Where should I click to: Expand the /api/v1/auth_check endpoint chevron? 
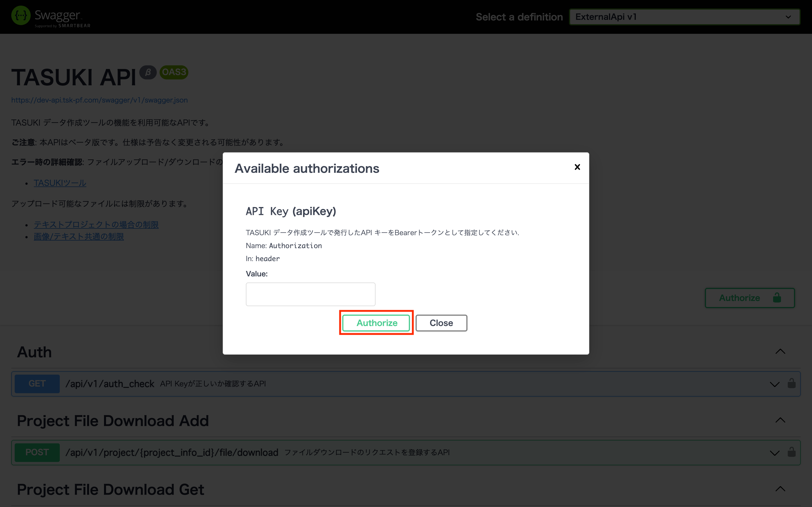775,384
